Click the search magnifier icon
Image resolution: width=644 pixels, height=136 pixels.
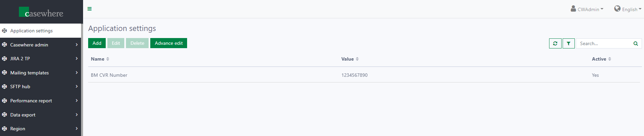(636, 43)
